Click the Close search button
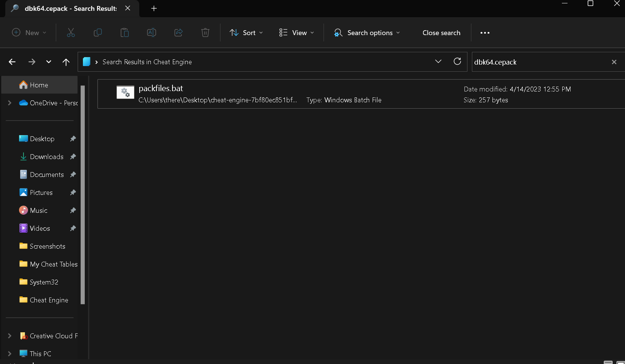625x364 pixels. click(441, 33)
